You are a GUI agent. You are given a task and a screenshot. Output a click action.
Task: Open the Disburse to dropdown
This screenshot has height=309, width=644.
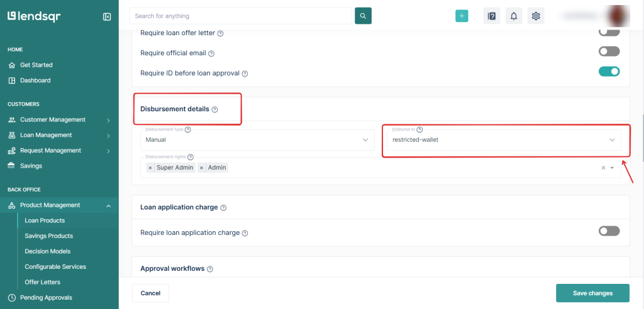[x=501, y=139]
